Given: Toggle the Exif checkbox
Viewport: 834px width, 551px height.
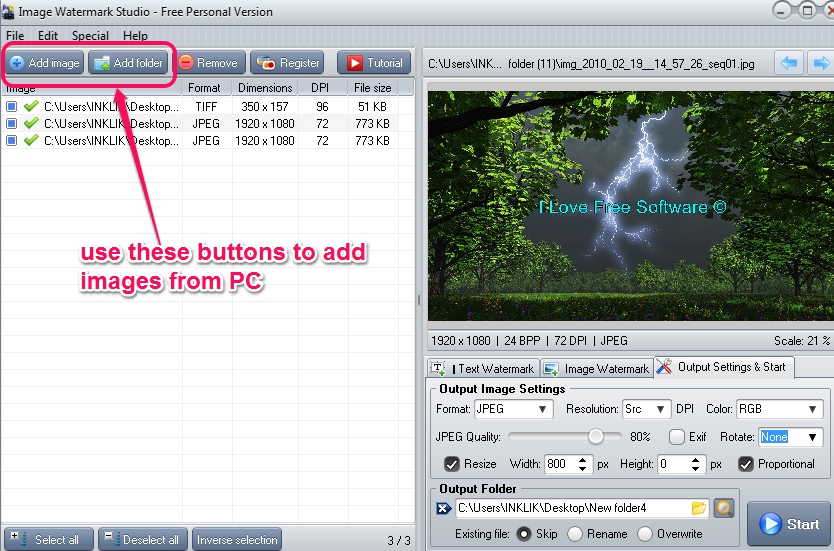Looking at the screenshot, I should pyautogui.click(x=677, y=437).
